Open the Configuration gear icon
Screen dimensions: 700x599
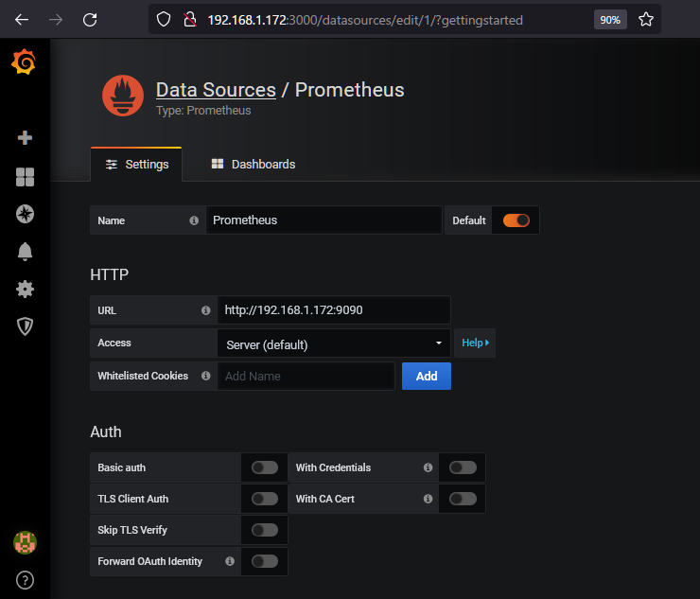(x=25, y=289)
